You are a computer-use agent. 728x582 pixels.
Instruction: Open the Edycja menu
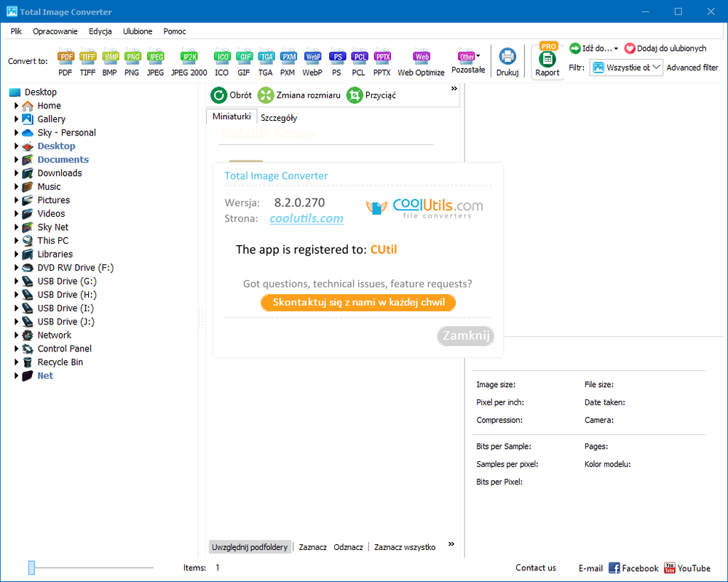[100, 31]
